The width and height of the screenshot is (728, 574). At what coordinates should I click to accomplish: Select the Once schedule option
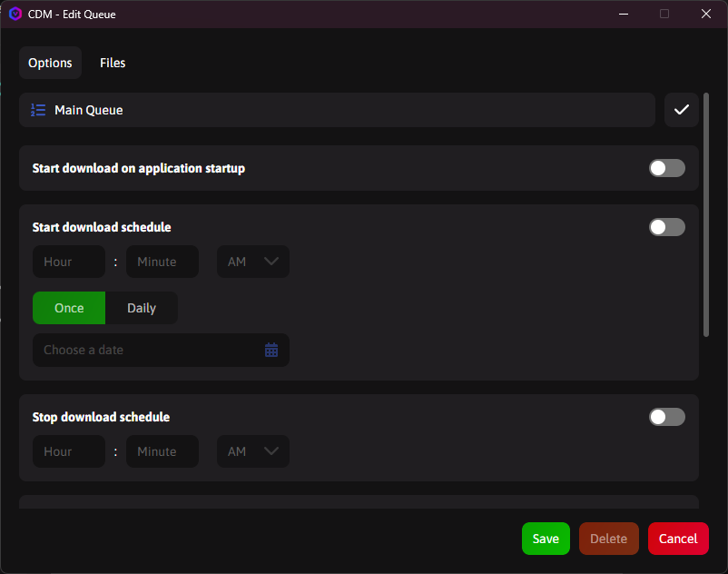click(69, 308)
